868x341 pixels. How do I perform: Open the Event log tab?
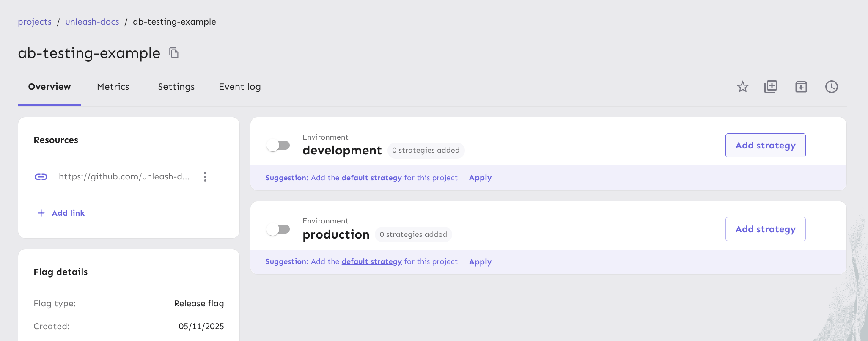(239, 87)
